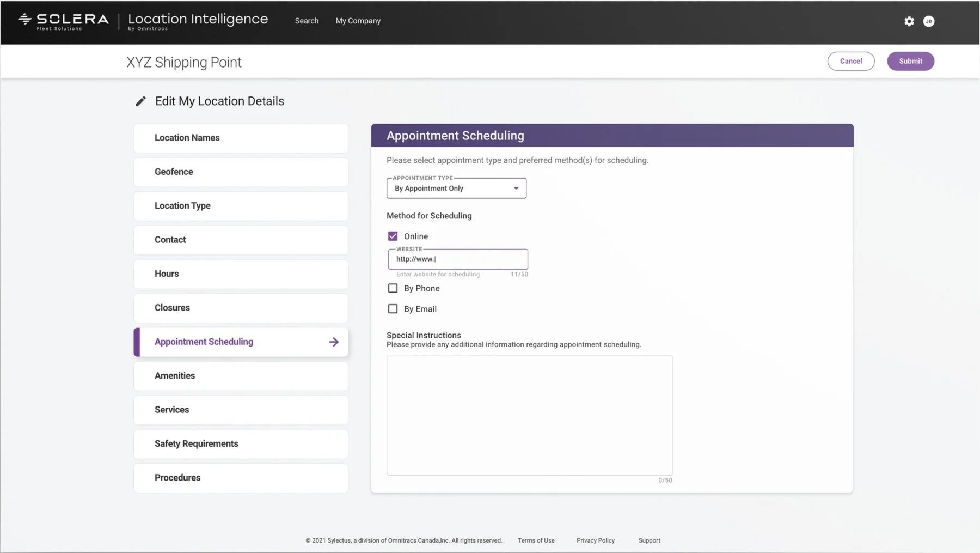
Task: Select Geofence section
Action: [241, 172]
